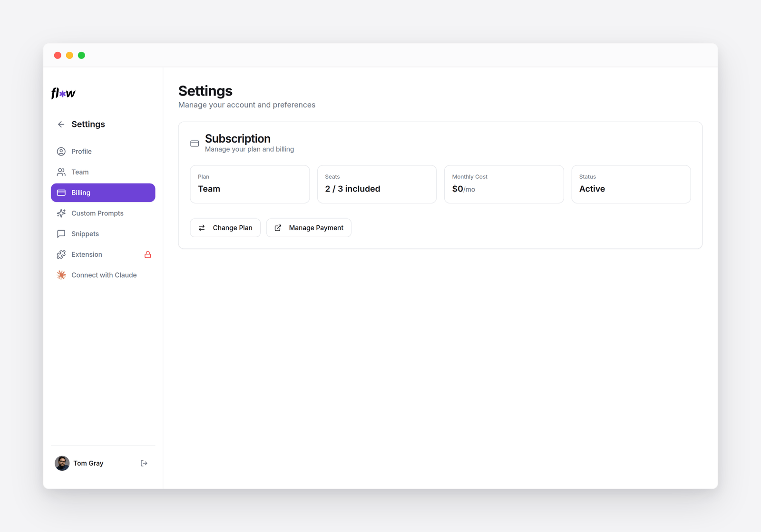Open the Profile settings page
This screenshot has width=761, height=532.
[x=103, y=152]
